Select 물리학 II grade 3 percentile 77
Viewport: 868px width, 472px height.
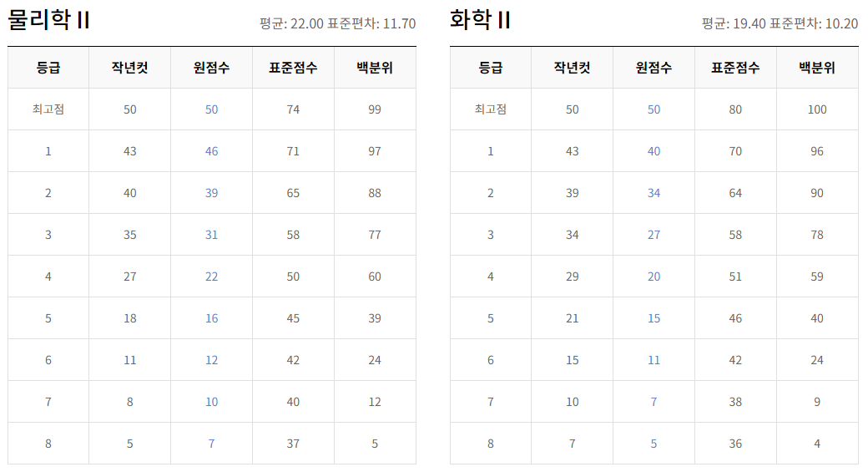pyautogui.click(x=375, y=235)
